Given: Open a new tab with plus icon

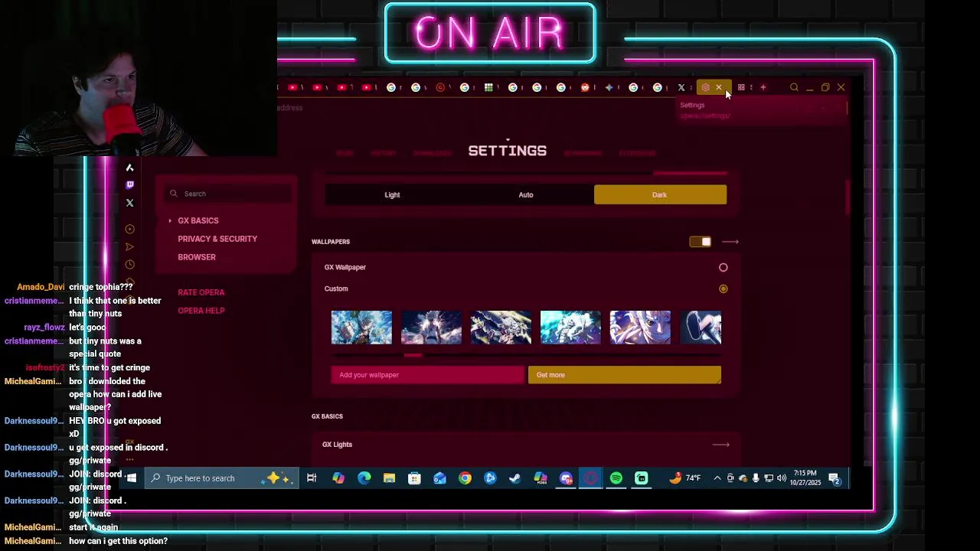Looking at the screenshot, I should [763, 87].
